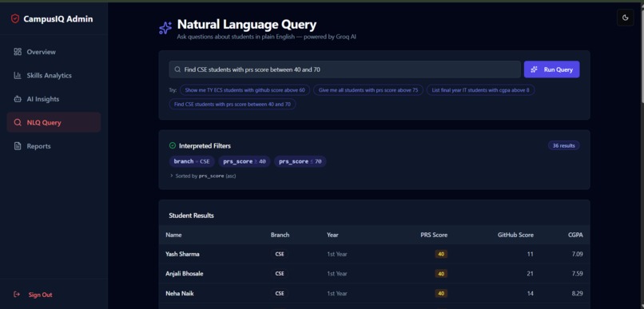Click the NLQ Query magnifier icon
The width and height of the screenshot is (644, 309).
[x=18, y=122]
